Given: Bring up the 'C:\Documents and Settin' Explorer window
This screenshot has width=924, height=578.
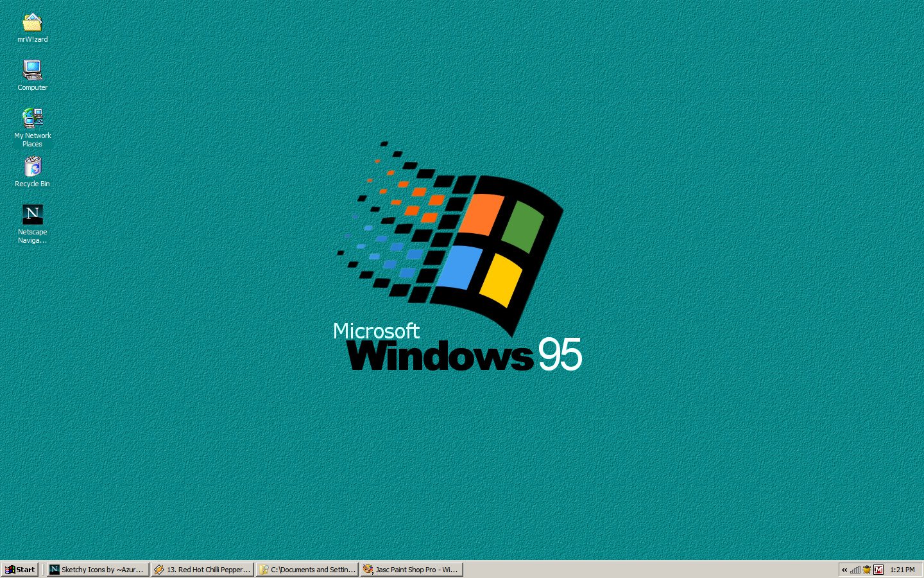Looking at the screenshot, I should click(307, 569).
